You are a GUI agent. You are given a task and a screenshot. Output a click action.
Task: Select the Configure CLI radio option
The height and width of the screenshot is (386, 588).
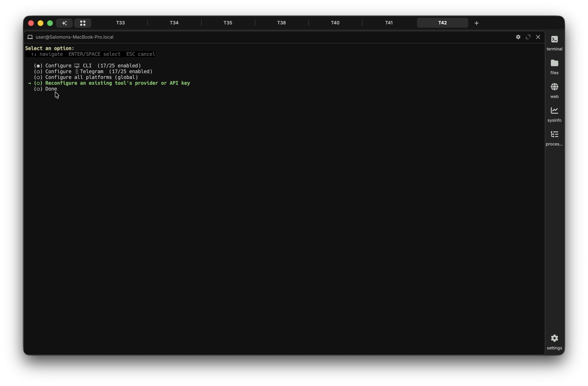[x=87, y=66]
